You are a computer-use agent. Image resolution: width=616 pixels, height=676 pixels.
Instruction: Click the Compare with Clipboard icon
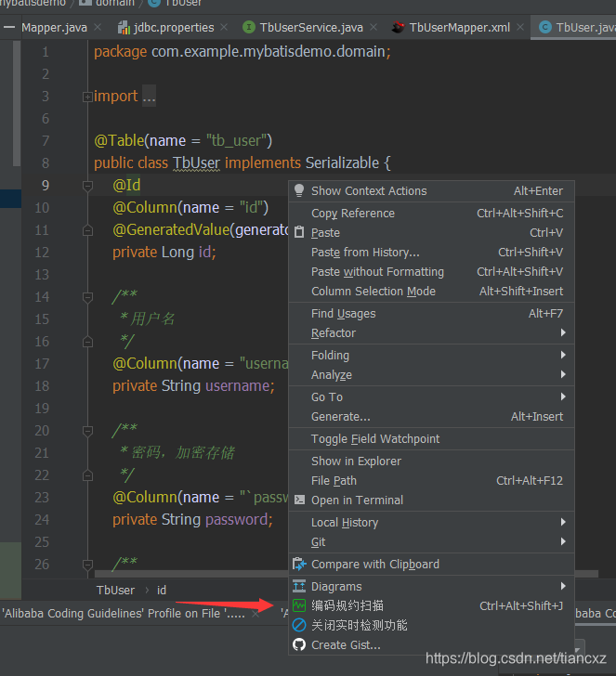click(299, 564)
